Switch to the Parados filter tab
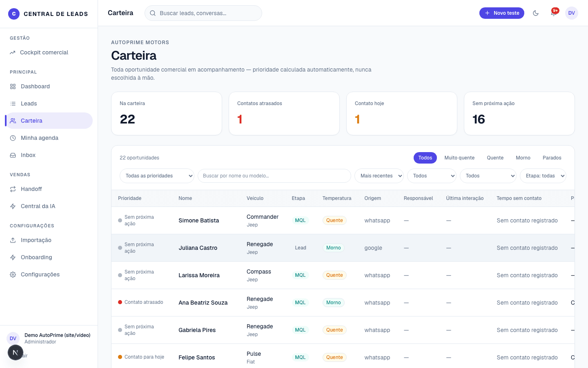 pos(552,158)
